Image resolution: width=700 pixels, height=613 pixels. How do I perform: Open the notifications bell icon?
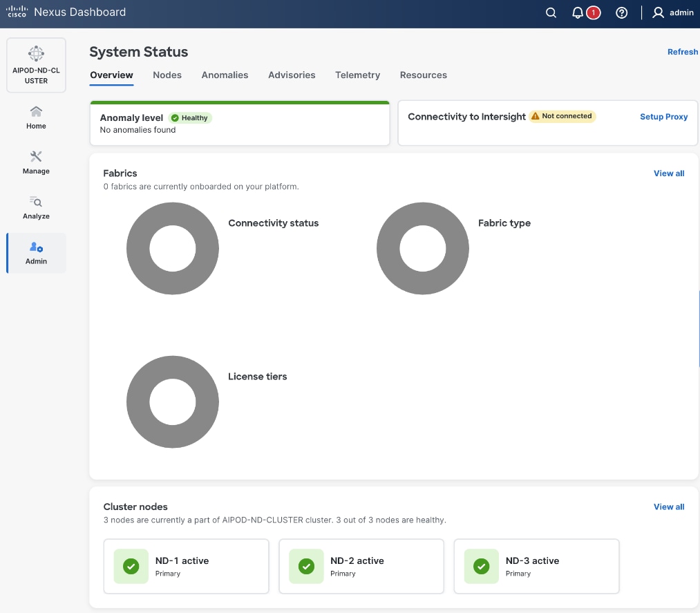pyautogui.click(x=578, y=13)
